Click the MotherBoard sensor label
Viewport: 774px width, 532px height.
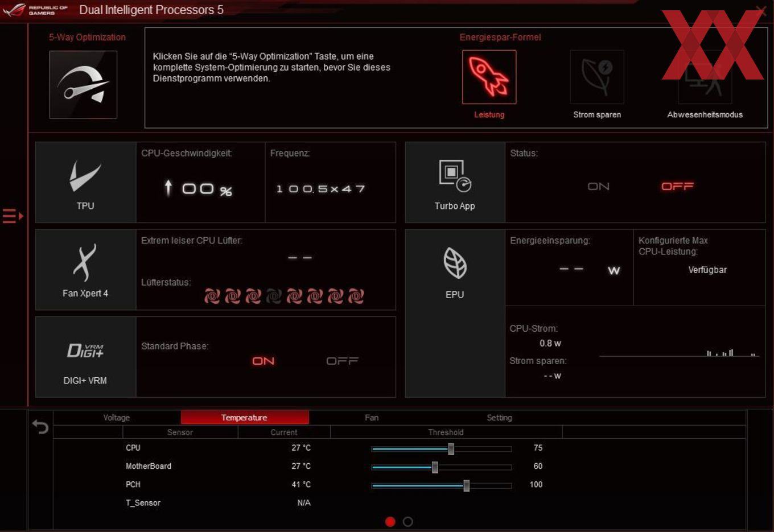click(x=149, y=466)
